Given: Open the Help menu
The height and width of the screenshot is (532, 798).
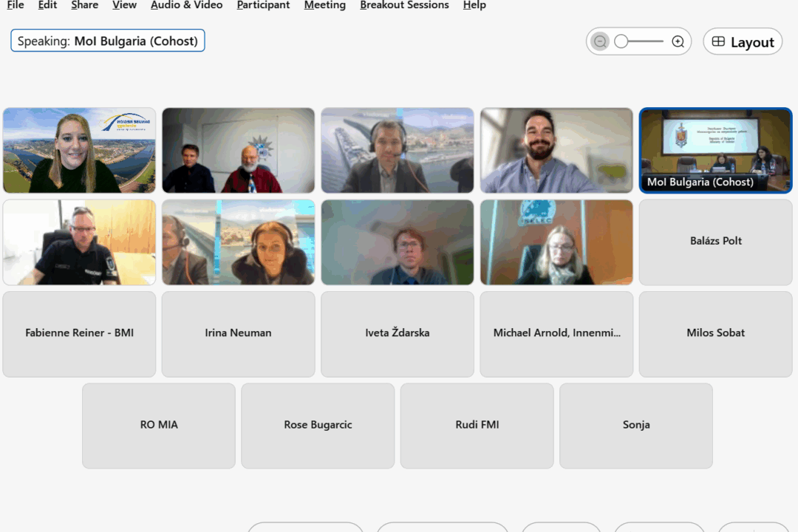Looking at the screenshot, I should click(474, 5).
